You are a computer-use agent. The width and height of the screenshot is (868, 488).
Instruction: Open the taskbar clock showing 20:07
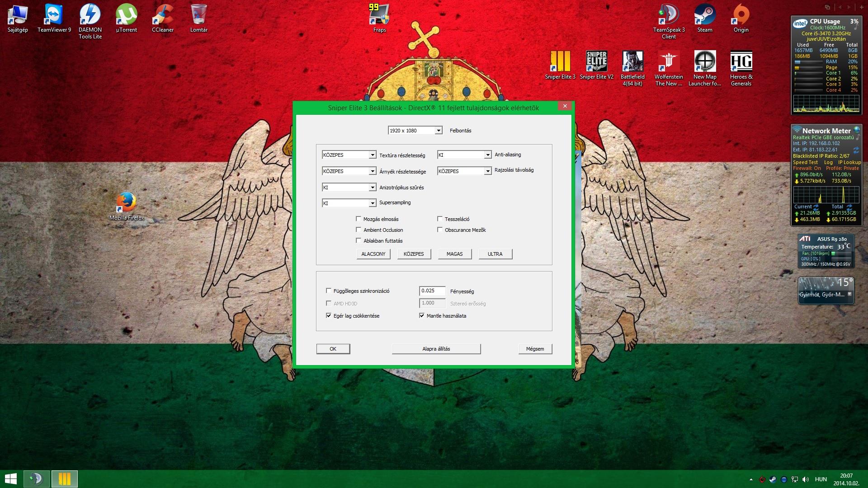point(846,479)
